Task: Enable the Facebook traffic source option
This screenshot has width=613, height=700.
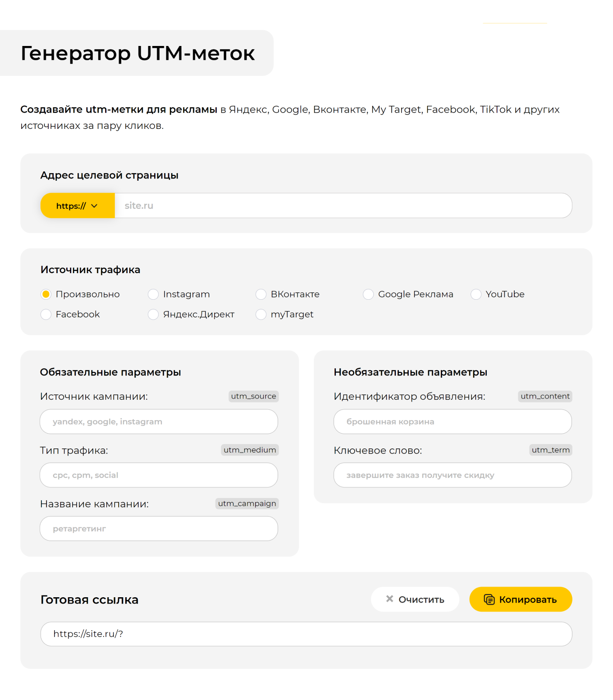Action: pos(46,314)
